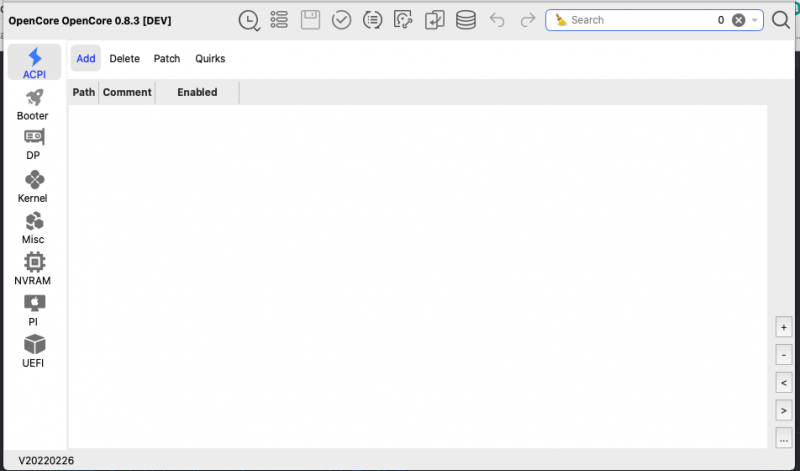Open the ACPI section in sidebar
The image size is (800, 471).
tap(34, 62)
